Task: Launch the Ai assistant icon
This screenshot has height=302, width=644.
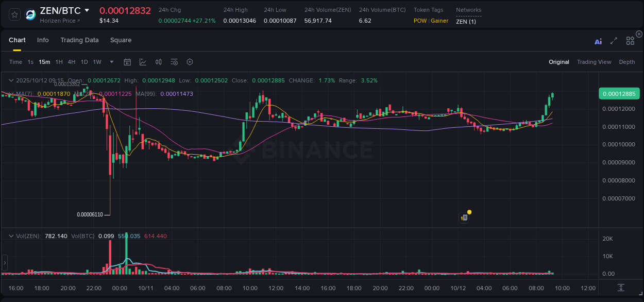Action: pos(598,41)
